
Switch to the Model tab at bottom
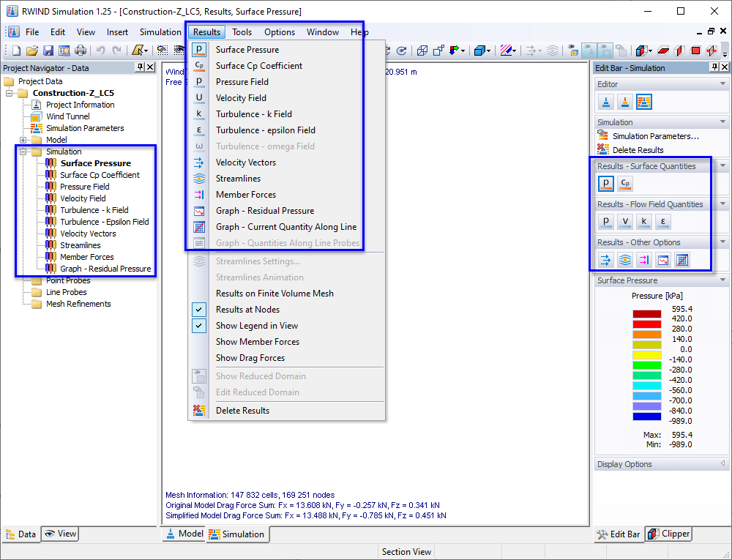[184, 534]
